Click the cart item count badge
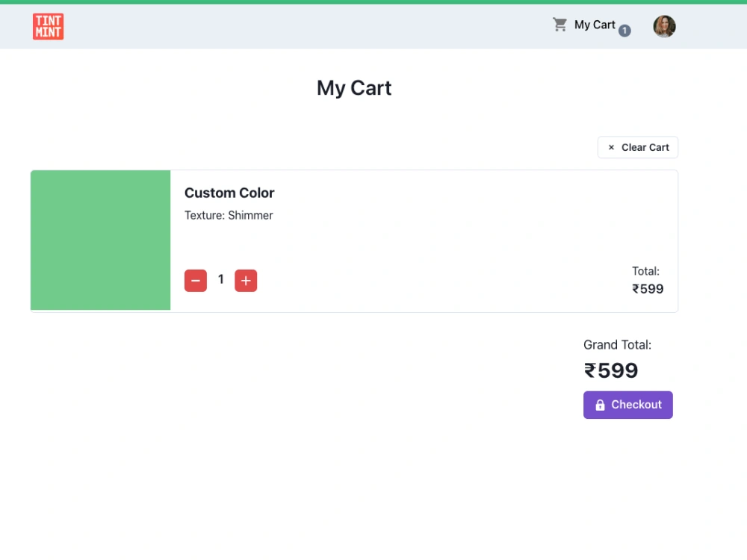Image resolution: width=747 pixels, height=560 pixels. pyautogui.click(x=624, y=31)
